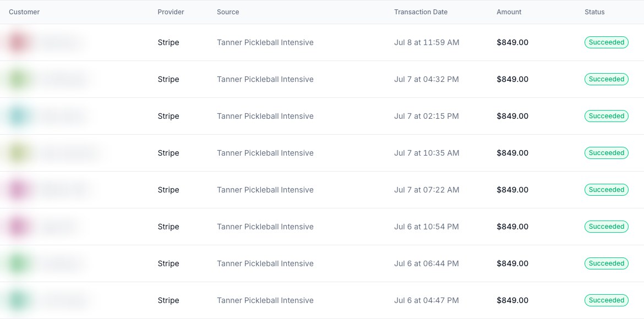
Task: Click Succeeded badge for Jul 7 04:32 PM
Action: [606, 79]
